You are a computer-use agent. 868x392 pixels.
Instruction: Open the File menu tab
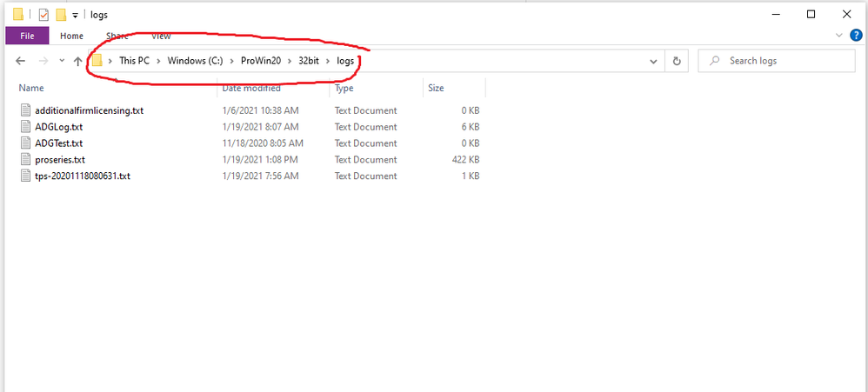tap(27, 36)
